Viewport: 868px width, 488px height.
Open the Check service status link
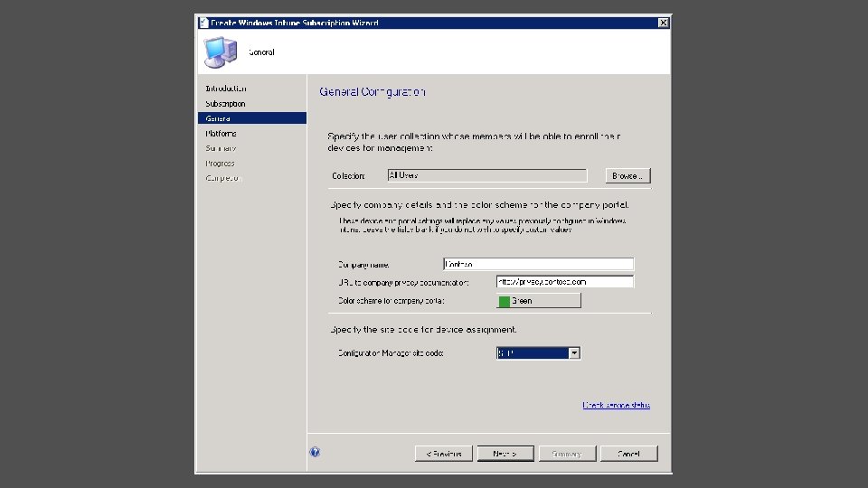tap(616, 405)
